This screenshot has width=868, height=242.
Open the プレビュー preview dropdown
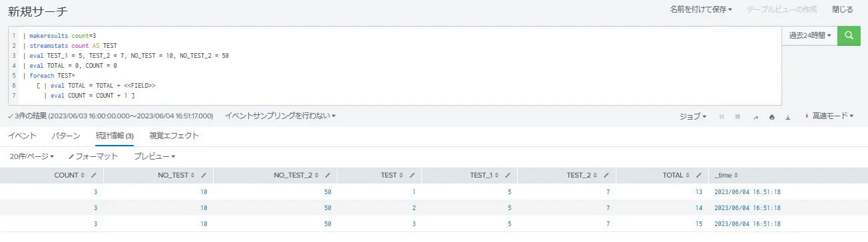(x=154, y=156)
